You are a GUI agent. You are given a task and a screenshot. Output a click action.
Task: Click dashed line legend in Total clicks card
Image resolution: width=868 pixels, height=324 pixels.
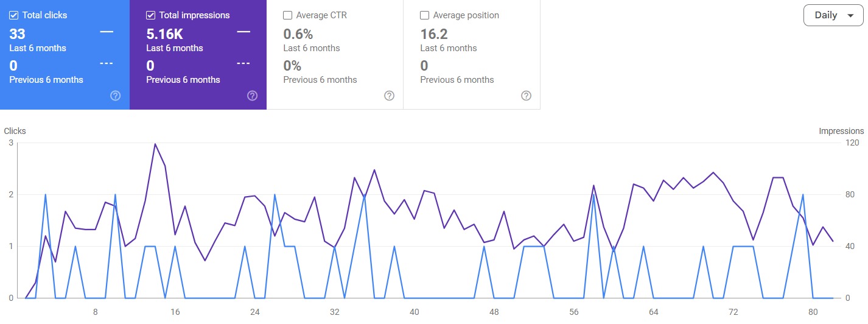coord(107,64)
